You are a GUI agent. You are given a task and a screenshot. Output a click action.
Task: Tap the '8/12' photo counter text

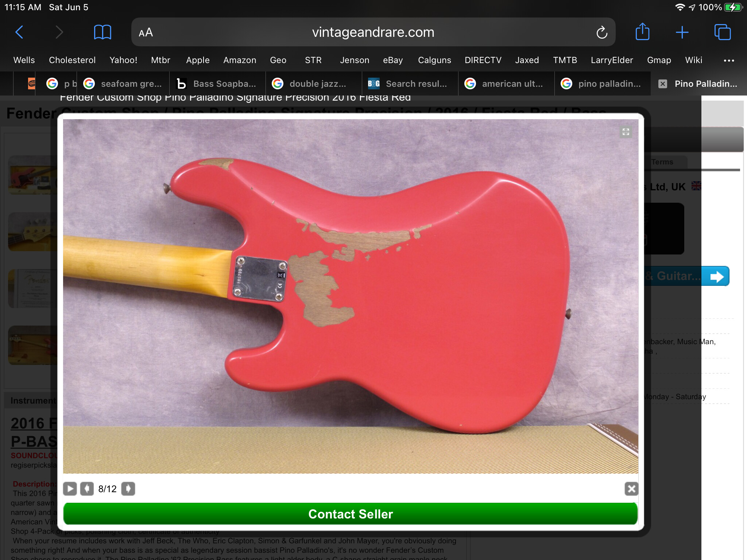107,489
